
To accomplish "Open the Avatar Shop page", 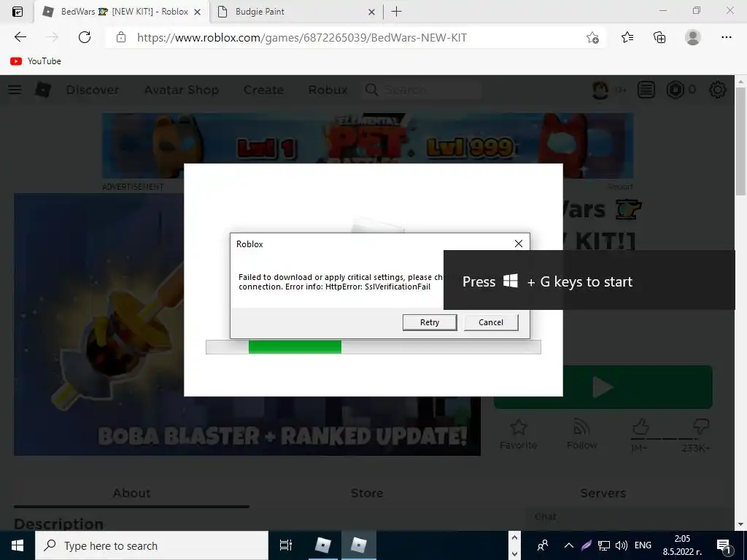I will [x=182, y=90].
